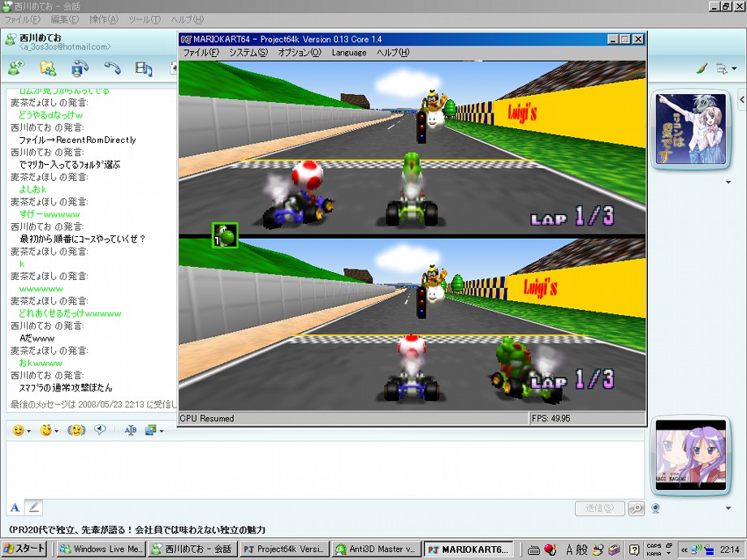This screenshot has height=560, width=747.
Task: Open the media and music activities icon
Action: coord(144,68)
